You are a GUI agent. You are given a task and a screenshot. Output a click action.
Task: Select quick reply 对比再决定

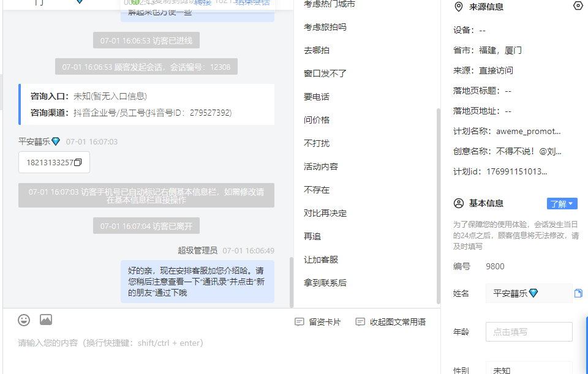[x=325, y=213]
